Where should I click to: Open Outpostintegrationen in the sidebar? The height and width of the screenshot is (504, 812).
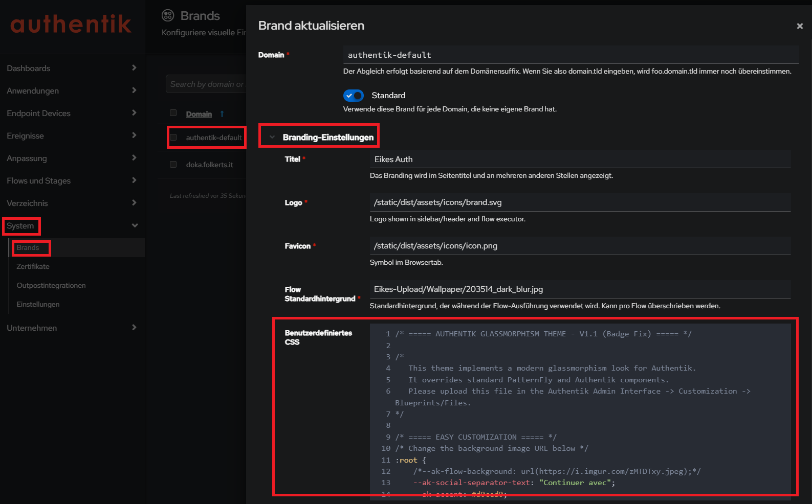pyautogui.click(x=51, y=285)
